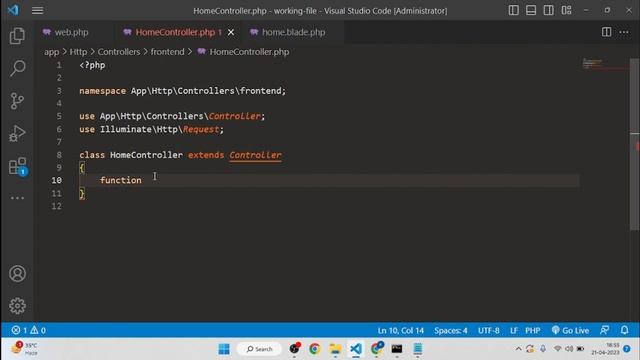The height and width of the screenshot is (360, 640).
Task: Open notifications bell
Action: (624, 330)
